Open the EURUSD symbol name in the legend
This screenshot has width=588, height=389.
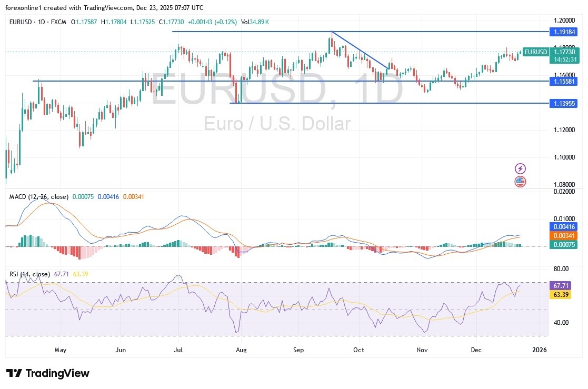(x=22, y=22)
